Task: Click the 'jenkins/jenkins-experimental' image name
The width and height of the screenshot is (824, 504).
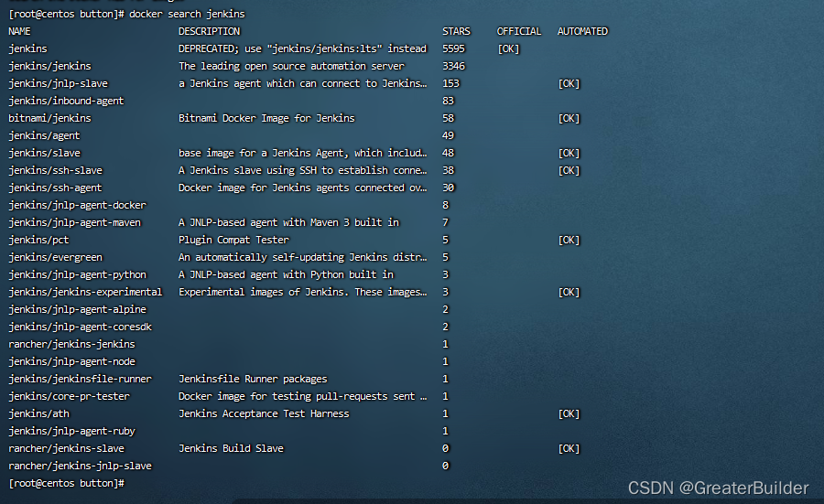Action: coord(85,292)
